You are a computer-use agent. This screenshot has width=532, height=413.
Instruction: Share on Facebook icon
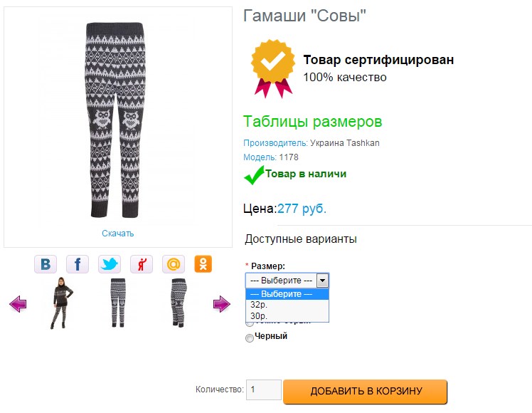(x=78, y=264)
